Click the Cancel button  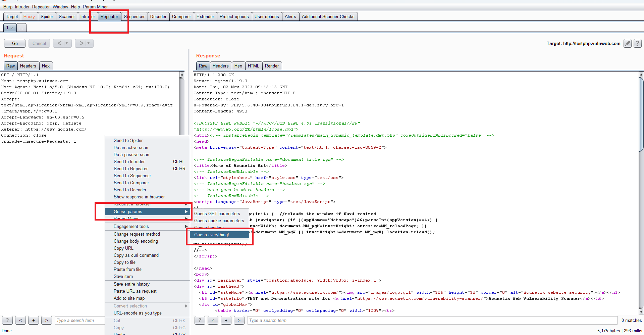click(x=39, y=43)
